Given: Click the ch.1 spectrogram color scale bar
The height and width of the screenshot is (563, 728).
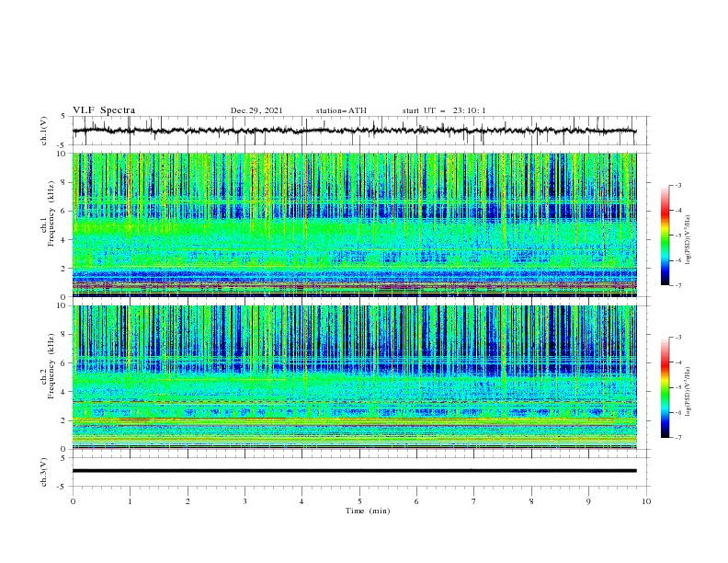Looking at the screenshot, I should (x=665, y=236).
